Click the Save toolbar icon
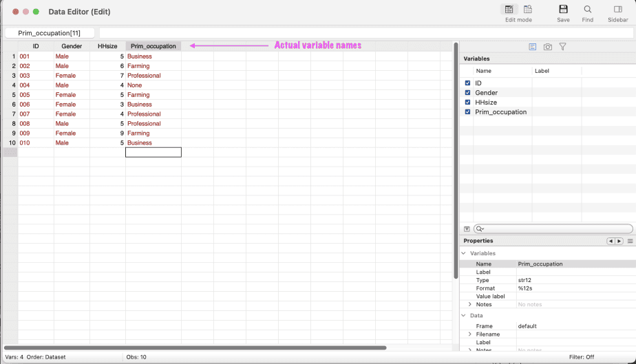 tap(563, 10)
